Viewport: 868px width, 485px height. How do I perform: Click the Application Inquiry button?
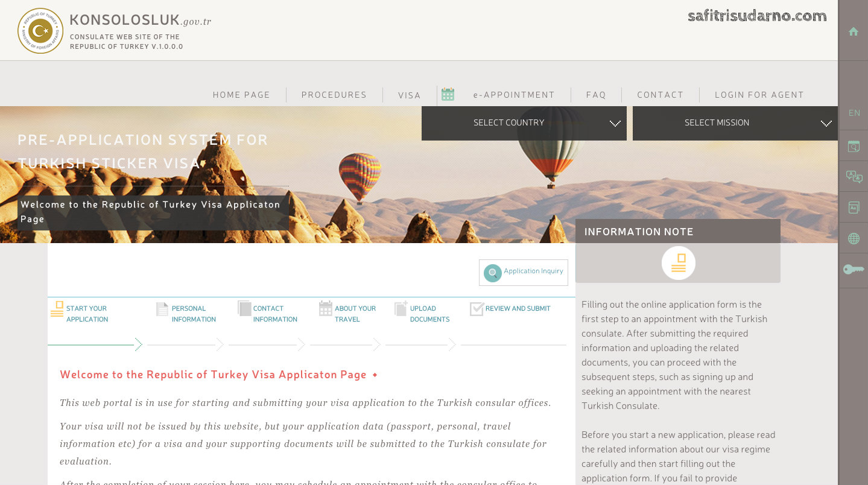click(x=524, y=273)
